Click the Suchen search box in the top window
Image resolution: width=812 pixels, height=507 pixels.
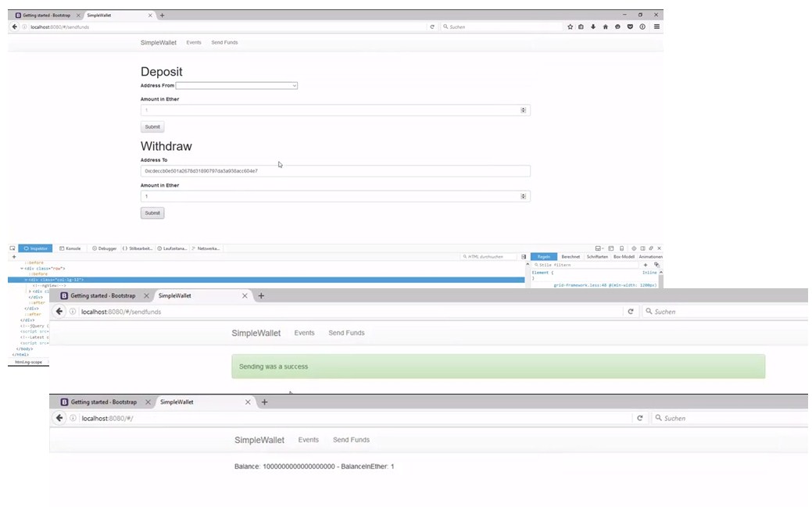click(x=501, y=27)
